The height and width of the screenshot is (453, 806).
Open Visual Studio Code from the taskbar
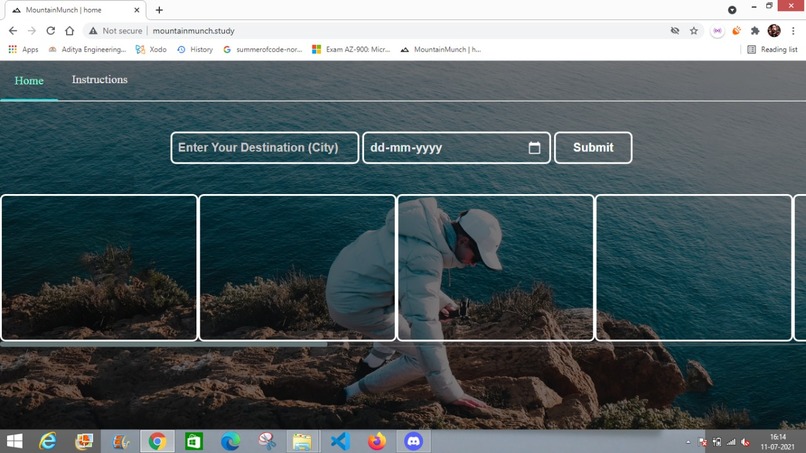coord(340,441)
